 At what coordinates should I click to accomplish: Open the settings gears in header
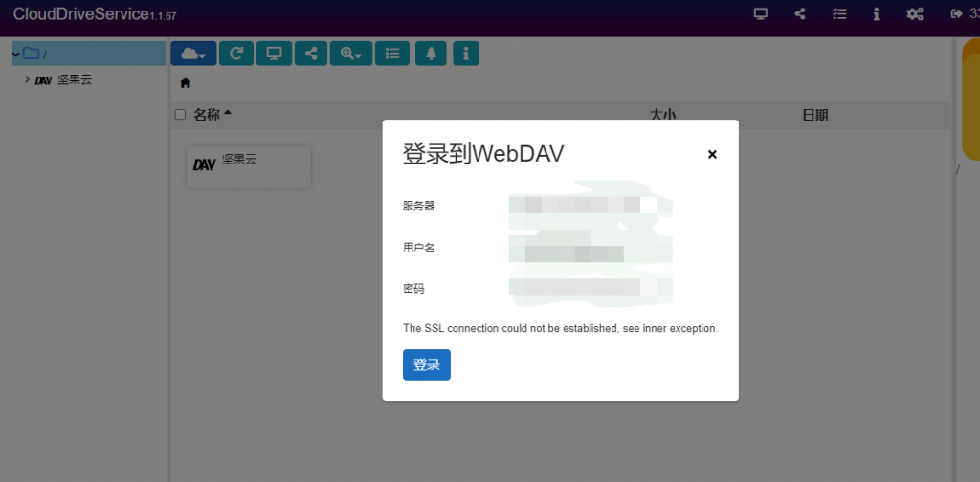(x=915, y=13)
